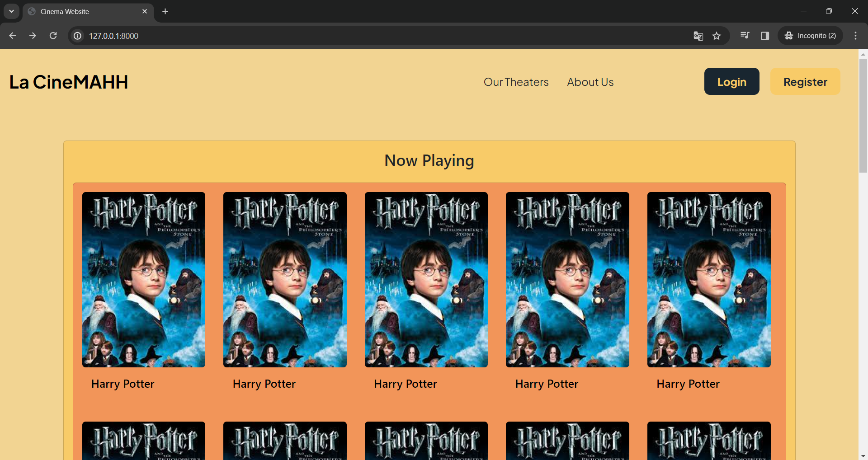
Task: Open the Chrome three-dot menu
Action: click(x=855, y=36)
